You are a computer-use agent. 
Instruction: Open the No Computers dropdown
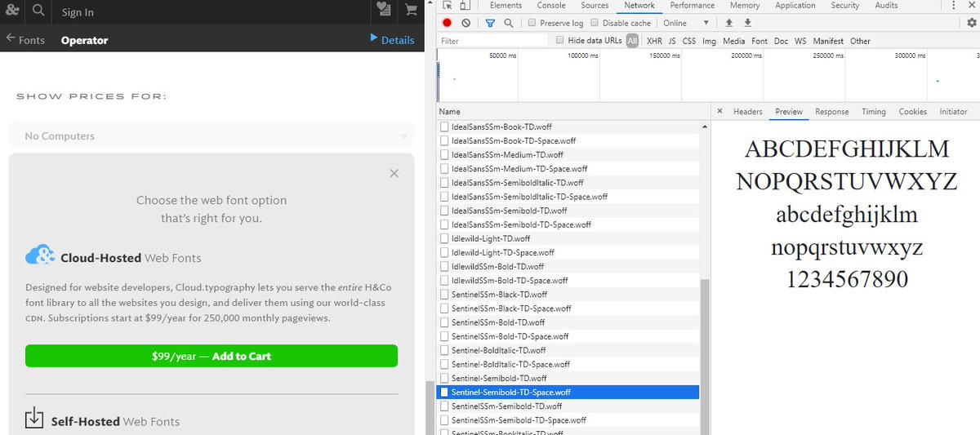(212, 135)
